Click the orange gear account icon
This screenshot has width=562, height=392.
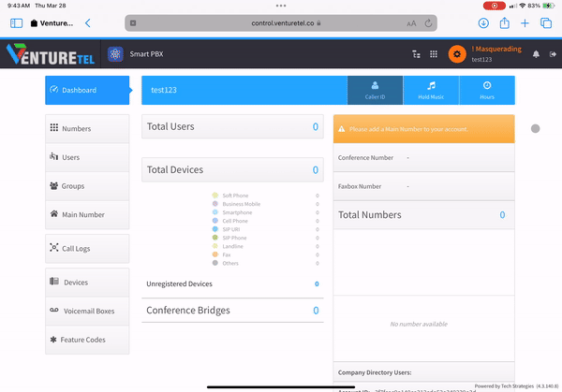tap(456, 54)
